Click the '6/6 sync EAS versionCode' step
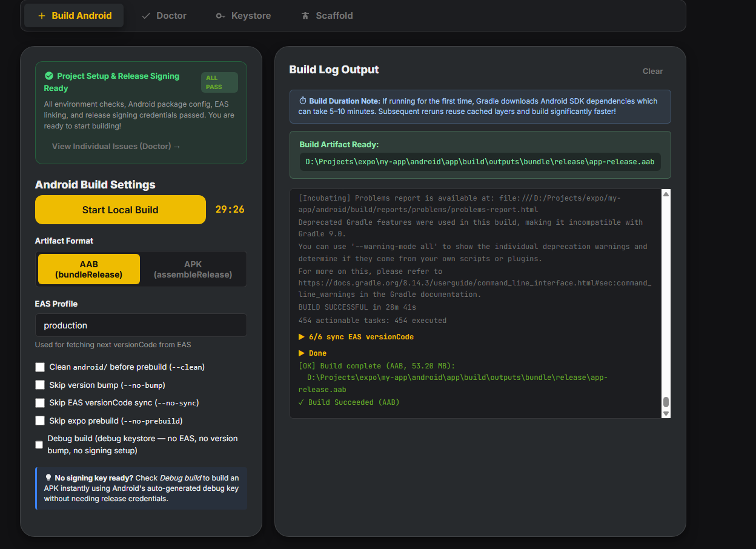756x549 pixels. pos(356,337)
